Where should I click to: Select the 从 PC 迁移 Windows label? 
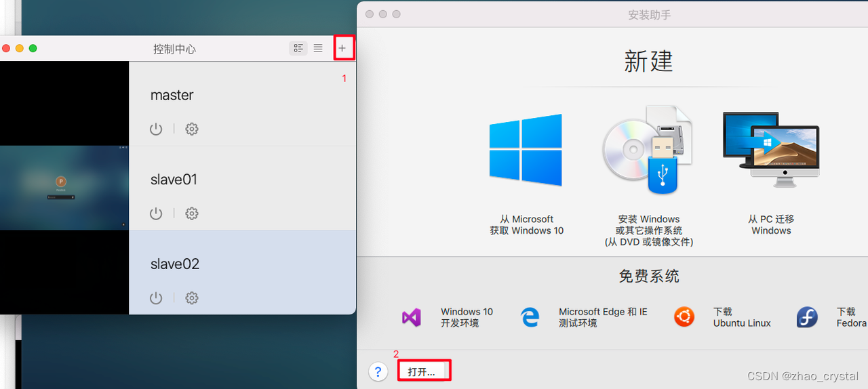(x=771, y=225)
